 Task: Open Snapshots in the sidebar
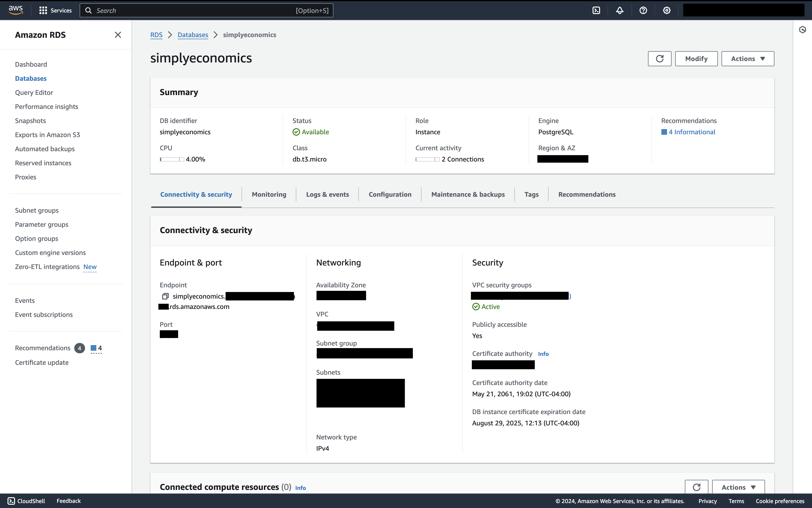[x=30, y=121]
